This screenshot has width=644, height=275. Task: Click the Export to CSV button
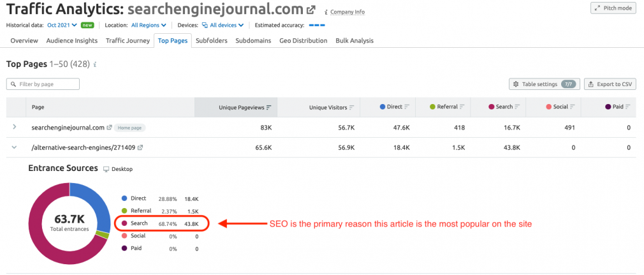[610, 84]
